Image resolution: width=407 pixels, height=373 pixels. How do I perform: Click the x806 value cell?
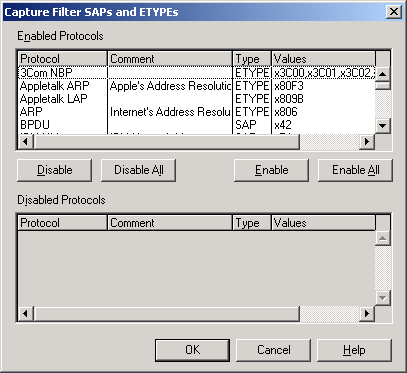323,112
